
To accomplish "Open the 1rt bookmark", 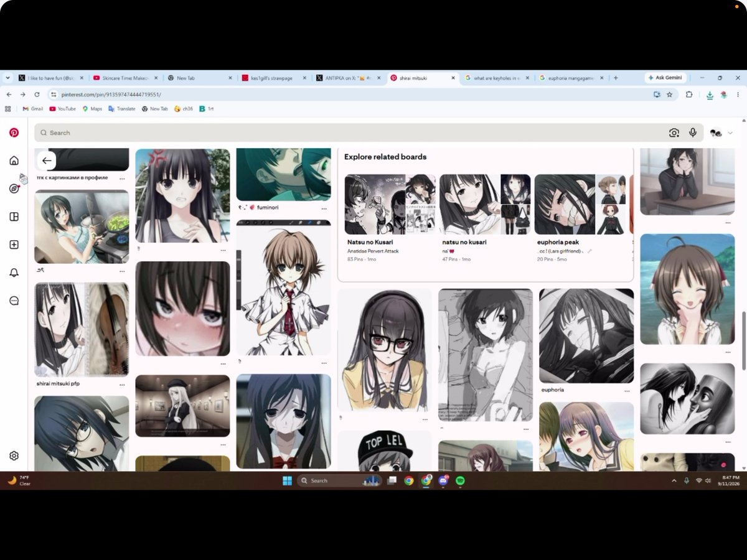I will coord(207,108).
